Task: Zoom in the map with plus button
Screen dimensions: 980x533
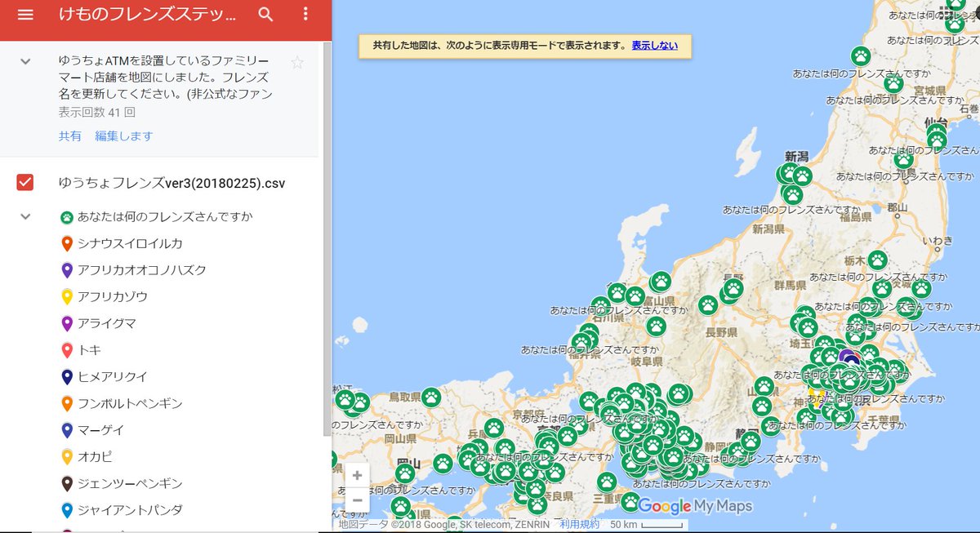Action: pyautogui.click(x=358, y=476)
